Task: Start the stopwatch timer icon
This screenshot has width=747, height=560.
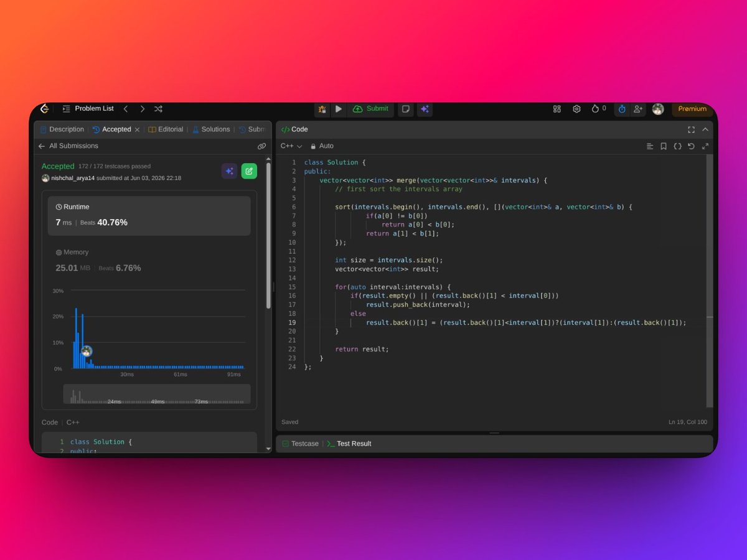Action: 622,109
